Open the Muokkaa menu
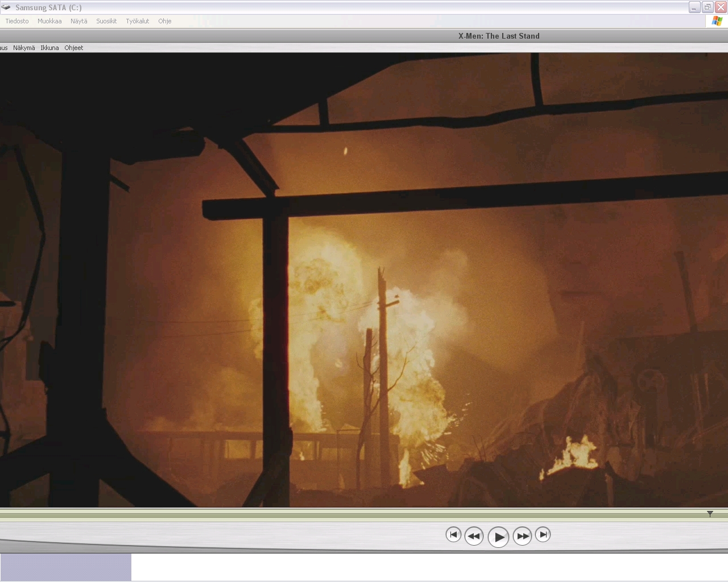Viewport: 728px width, 582px height. pyautogui.click(x=49, y=21)
